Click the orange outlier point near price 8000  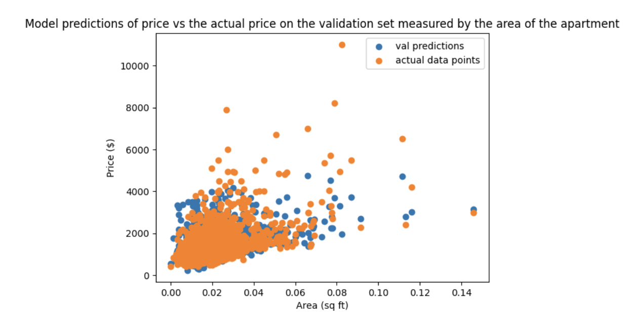[226, 110]
